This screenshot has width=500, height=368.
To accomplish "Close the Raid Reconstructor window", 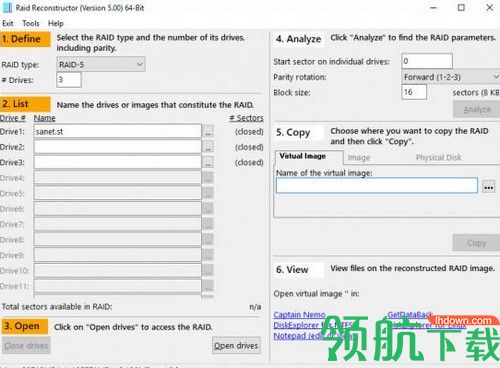I will point(489,8).
